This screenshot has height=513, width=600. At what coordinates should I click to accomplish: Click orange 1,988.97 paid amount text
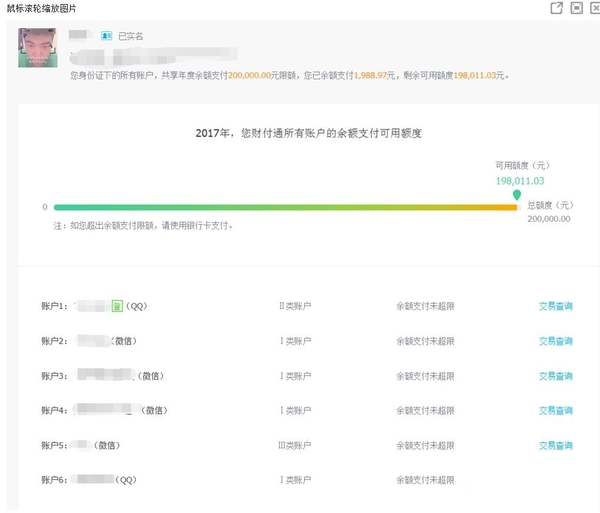point(370,75)
